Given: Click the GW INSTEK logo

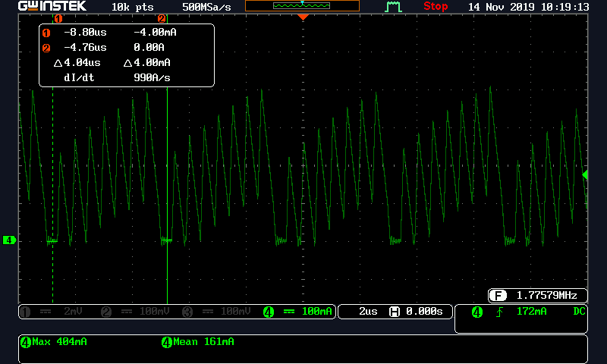Looking at the screenshot, I should click(x=52, y=6).
